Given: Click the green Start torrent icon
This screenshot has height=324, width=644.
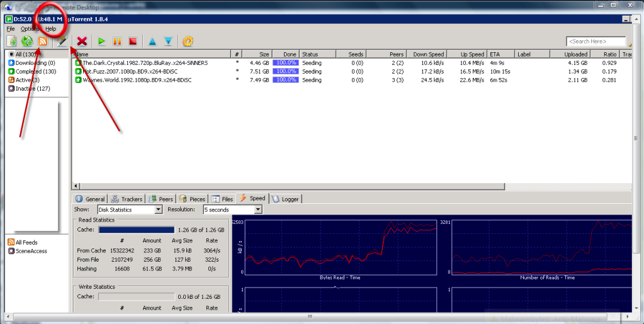Looking at the screenshot, I should tap(101, 41).
